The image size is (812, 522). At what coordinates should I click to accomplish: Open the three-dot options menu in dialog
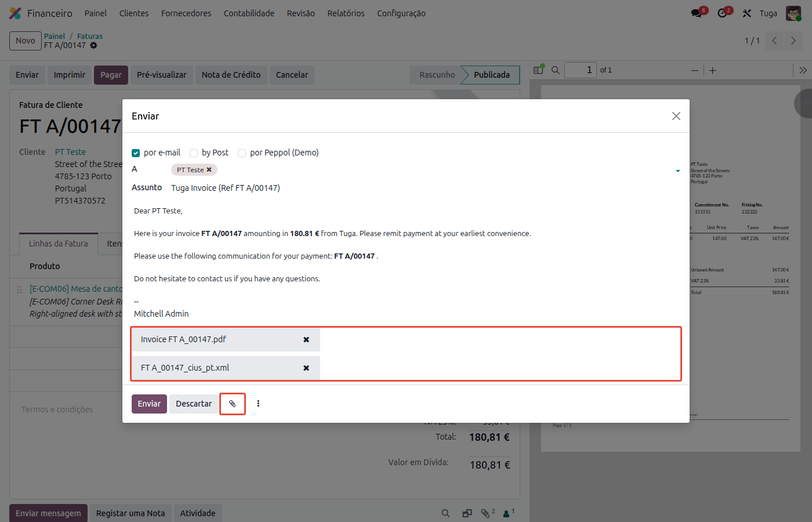point(258,404)
